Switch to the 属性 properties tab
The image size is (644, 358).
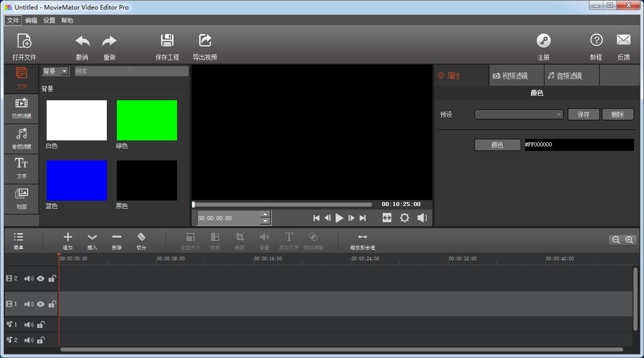pyautogui.click(x=461, y=76)
